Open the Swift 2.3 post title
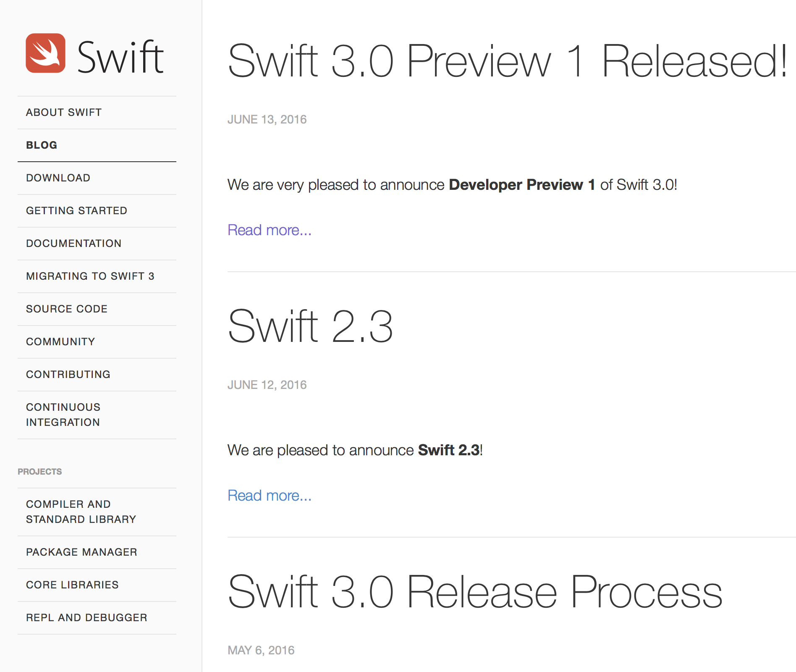This screenshot has height=672, width=796. click(x=311, y=326)
